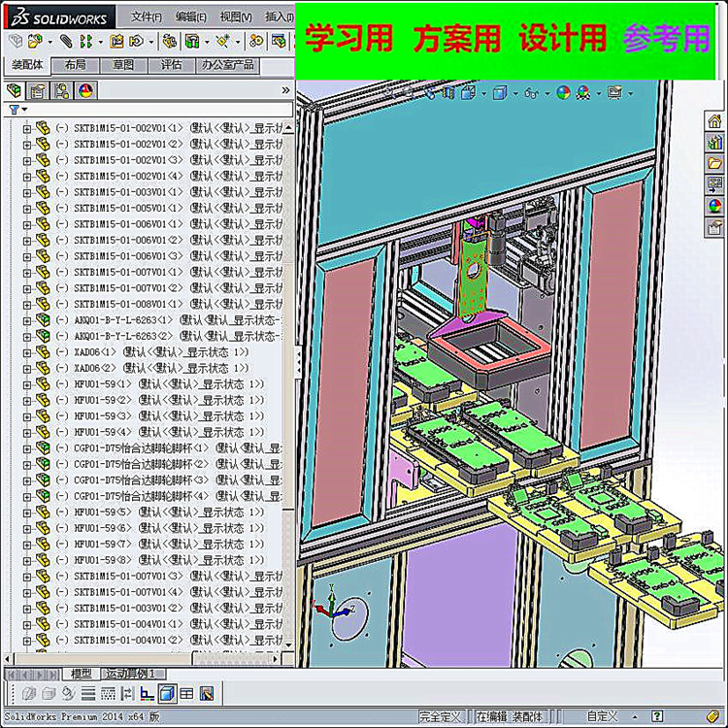Click the Display Style cube icon
Viewport: 728px width, 728px height.
point(500,93)
